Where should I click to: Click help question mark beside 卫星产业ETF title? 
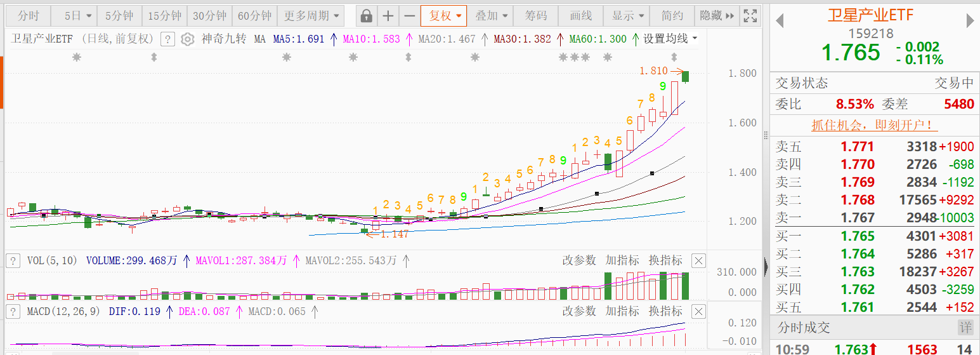pos(167,39)
